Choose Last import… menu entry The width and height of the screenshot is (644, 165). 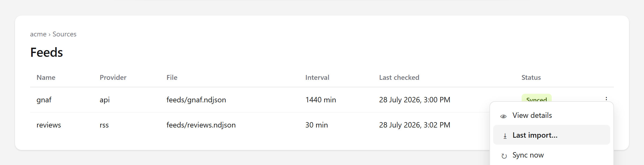coord(552,135)
